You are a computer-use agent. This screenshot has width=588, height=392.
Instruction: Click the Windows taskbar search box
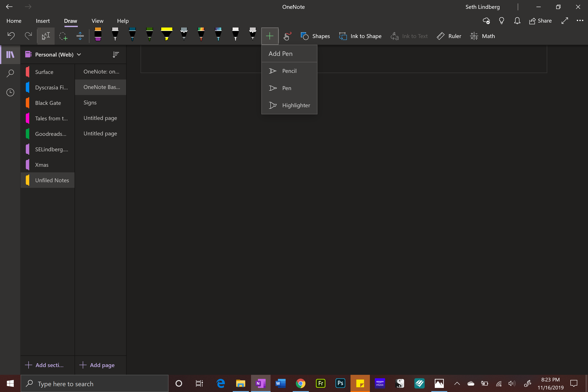(x=95, y=384)
